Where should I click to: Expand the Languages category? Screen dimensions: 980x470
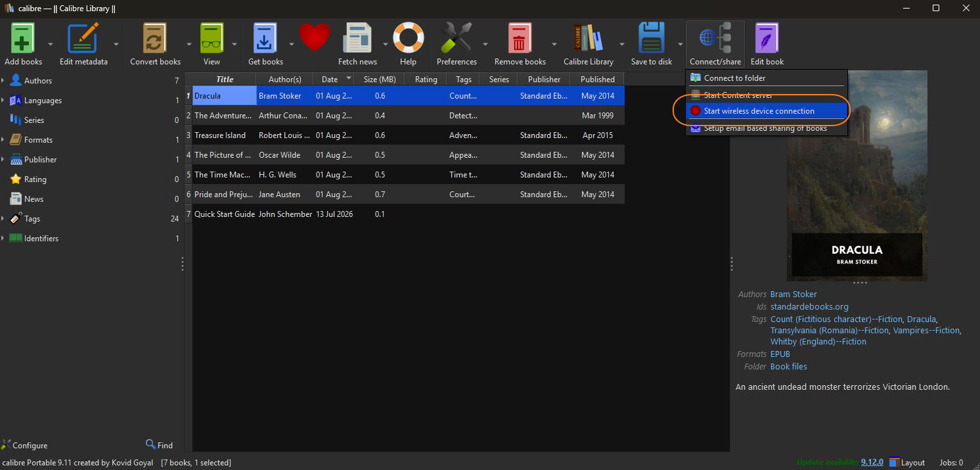click(3, 100)
